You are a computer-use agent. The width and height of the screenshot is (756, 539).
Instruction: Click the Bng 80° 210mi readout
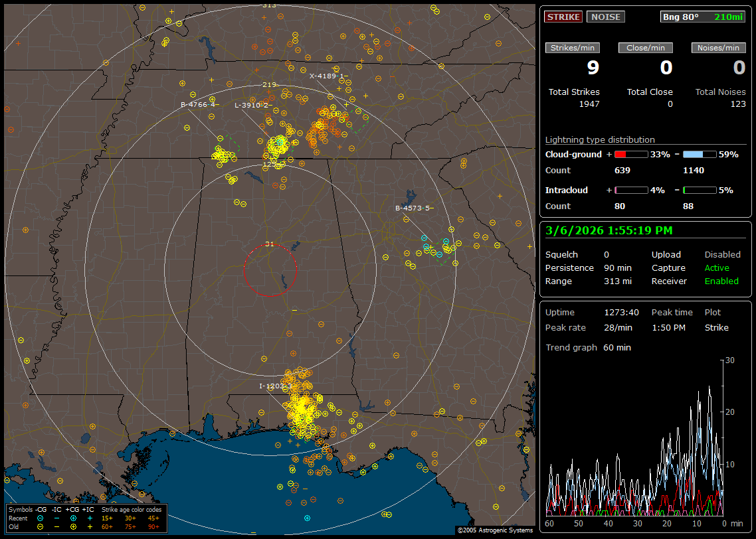coord(703,17)
